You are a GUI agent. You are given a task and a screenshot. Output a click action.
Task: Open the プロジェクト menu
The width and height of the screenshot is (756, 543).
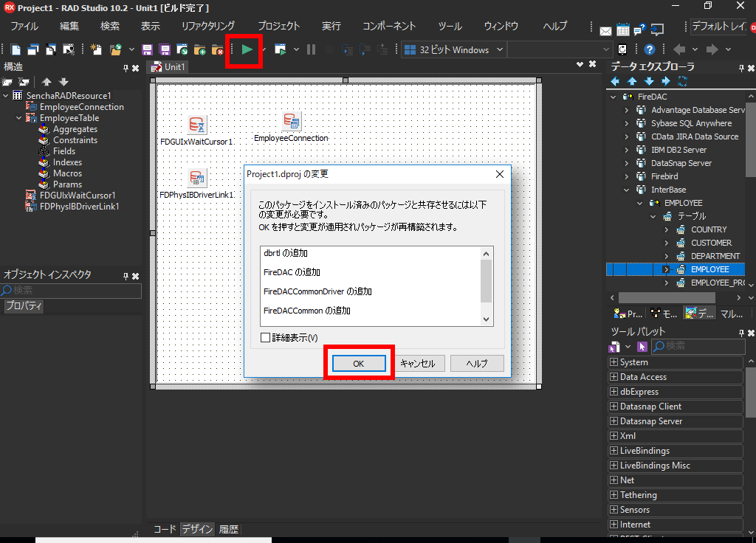pyautogui.click(x=278, y=26)
